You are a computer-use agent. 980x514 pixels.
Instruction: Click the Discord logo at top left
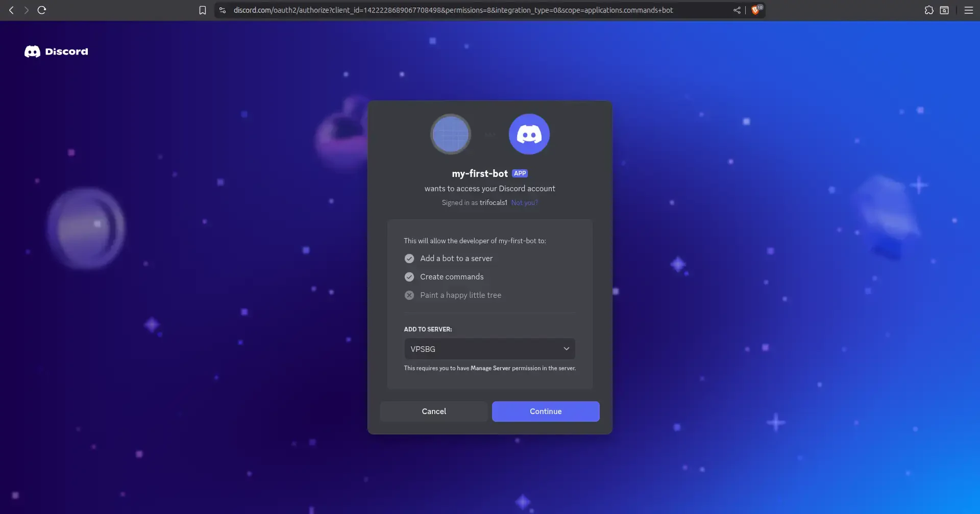[56, 52]
